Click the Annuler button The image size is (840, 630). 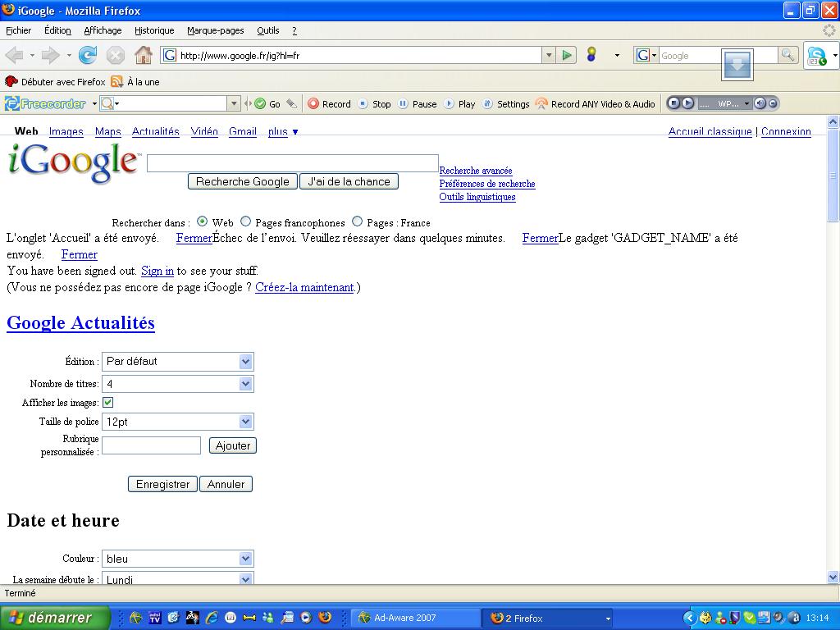[x=226, y=484]
